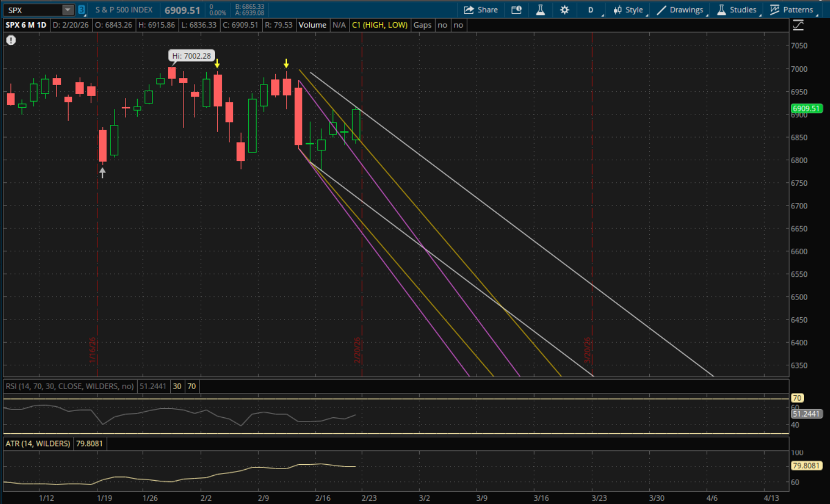
Task: Click the SPX symbol input field
Action: pos(32,10)
